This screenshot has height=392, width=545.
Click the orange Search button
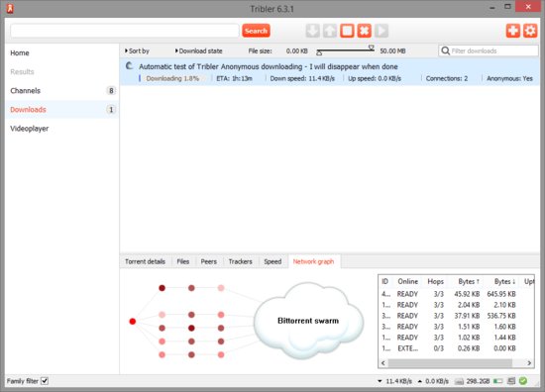pyautogui.click(x=256, y=31)
